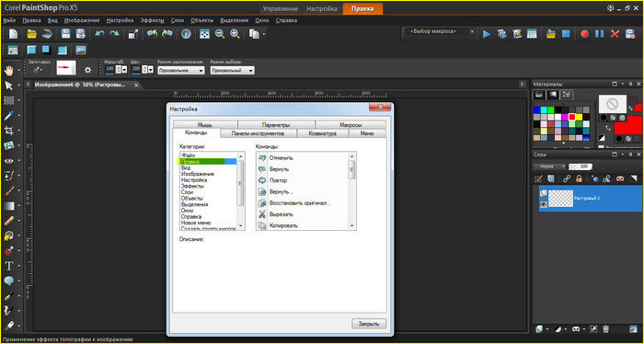Screen dimensions: 644x344
Task: Pause macro recording
Action: tap(599, 34)
